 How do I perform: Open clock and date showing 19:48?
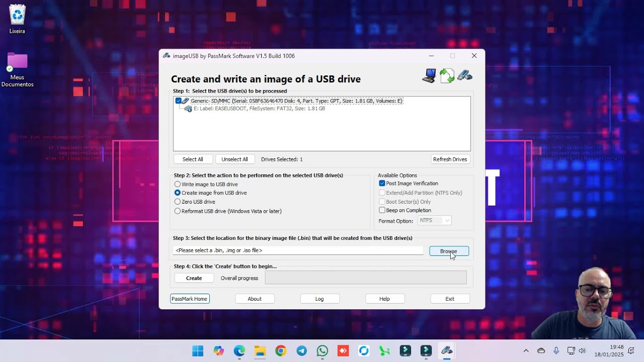(609, 351)
